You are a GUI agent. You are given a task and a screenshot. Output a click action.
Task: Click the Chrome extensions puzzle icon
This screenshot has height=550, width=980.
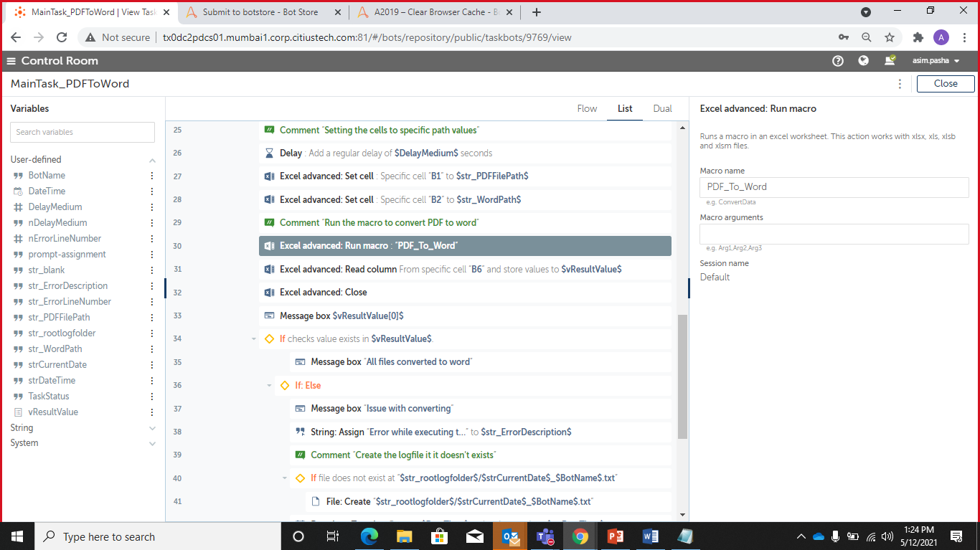point(918,37)
